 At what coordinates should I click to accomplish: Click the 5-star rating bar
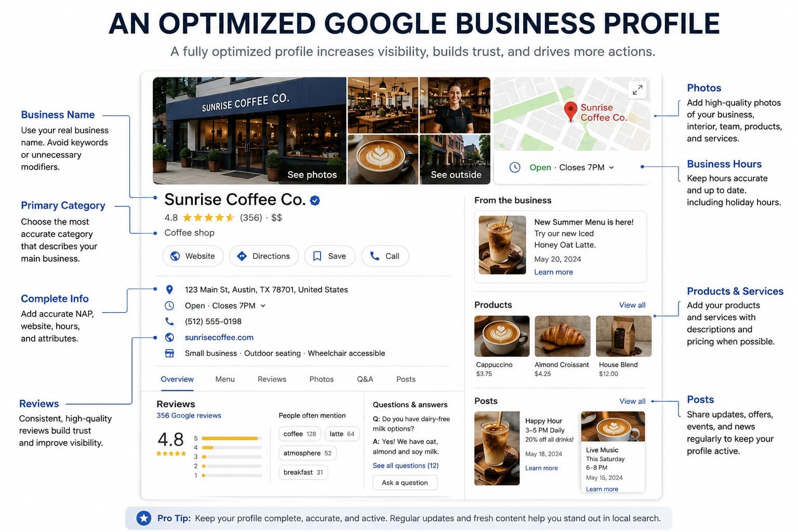232,438
